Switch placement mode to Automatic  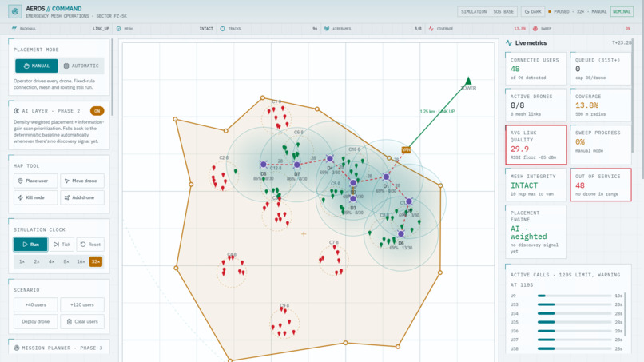(81, 66)
